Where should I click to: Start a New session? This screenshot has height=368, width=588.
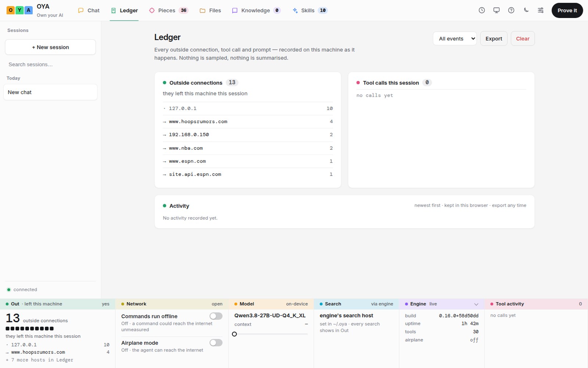[50, 47]
